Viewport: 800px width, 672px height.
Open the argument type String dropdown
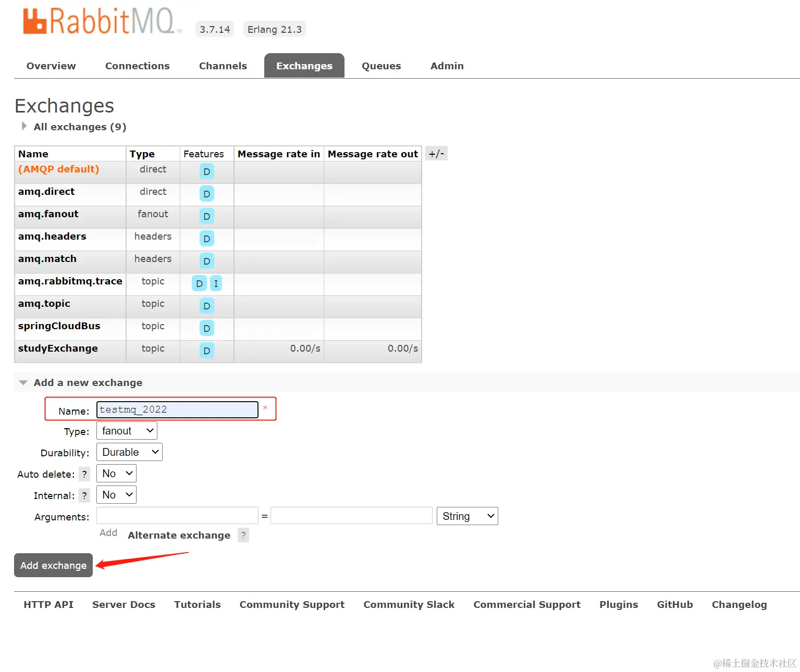(x=467, y=516)
